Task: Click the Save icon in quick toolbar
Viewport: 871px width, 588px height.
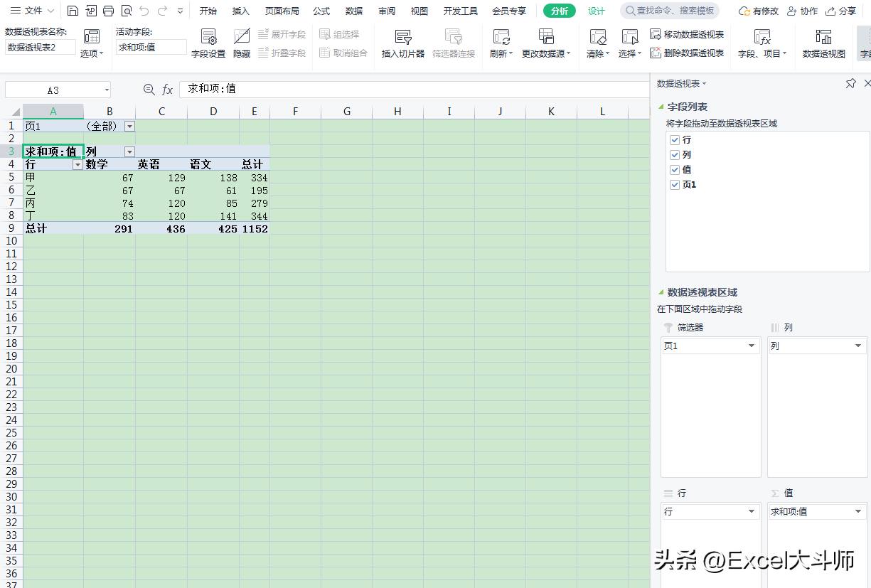Action: [73, 11]
